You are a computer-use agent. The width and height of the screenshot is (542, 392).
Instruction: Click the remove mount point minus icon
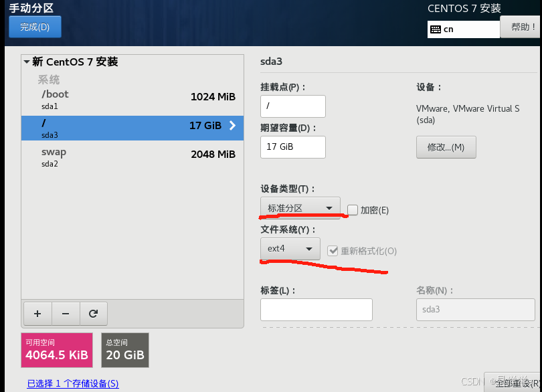click(x=66, y=314)
